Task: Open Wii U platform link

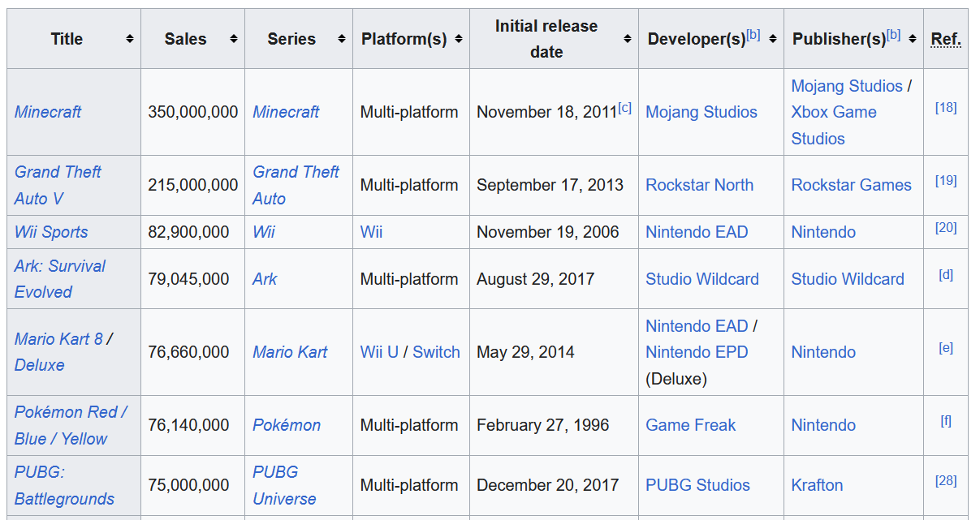Action: [x=379, y=352]
